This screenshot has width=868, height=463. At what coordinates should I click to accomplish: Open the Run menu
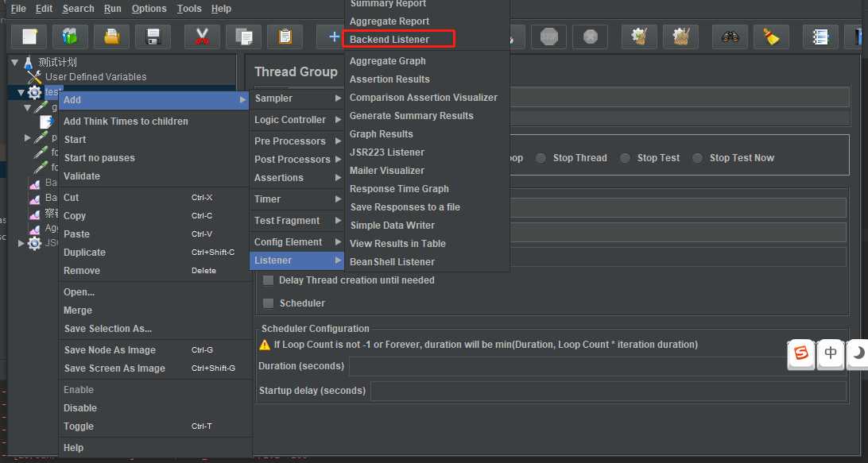pyautogui.click(x=112, y=9)
